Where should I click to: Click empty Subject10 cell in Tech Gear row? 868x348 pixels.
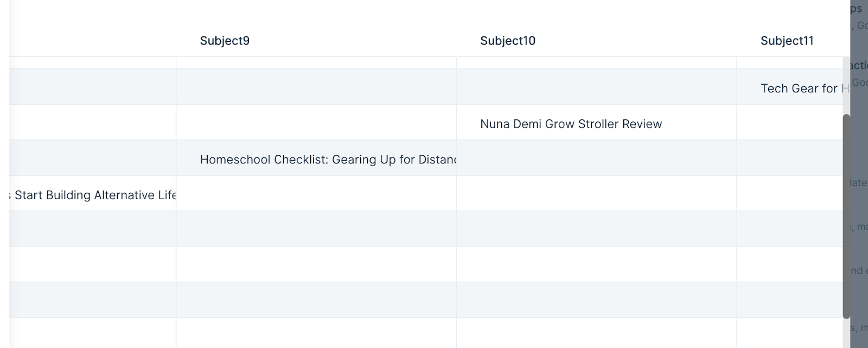596,87
